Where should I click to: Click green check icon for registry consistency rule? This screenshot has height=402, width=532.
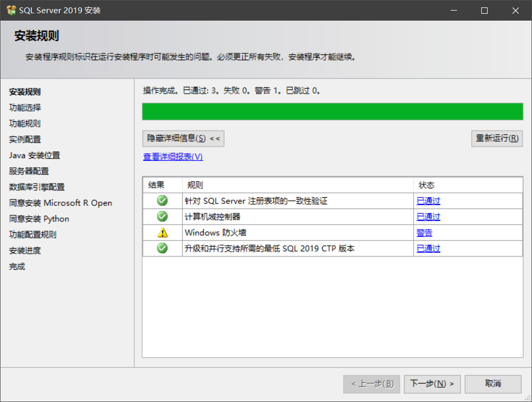(162, 200)
